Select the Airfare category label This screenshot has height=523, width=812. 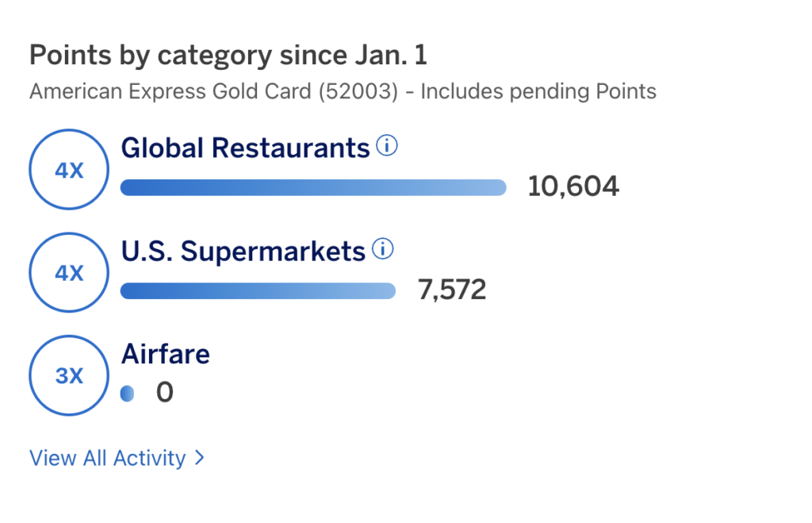(x=165, y=354)
